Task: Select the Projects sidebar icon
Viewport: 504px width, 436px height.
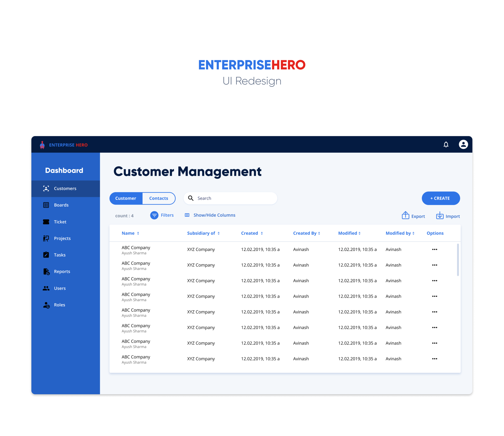Action: [46, 238]
